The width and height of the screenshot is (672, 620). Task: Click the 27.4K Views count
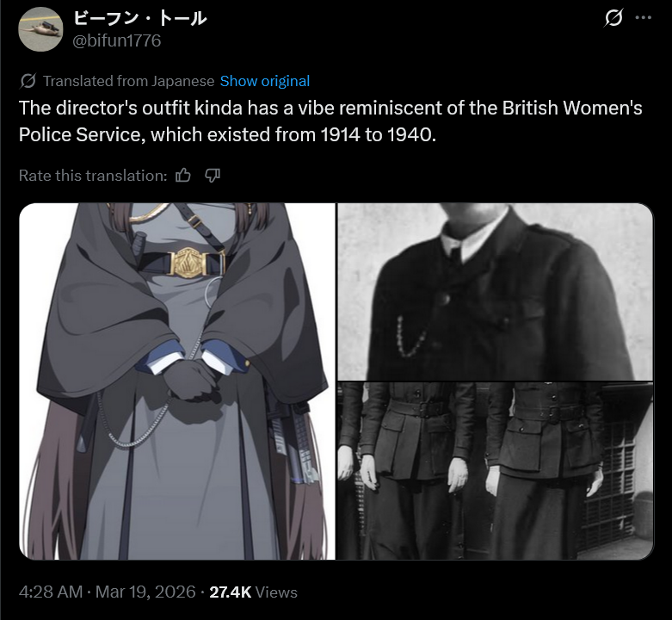253,592
